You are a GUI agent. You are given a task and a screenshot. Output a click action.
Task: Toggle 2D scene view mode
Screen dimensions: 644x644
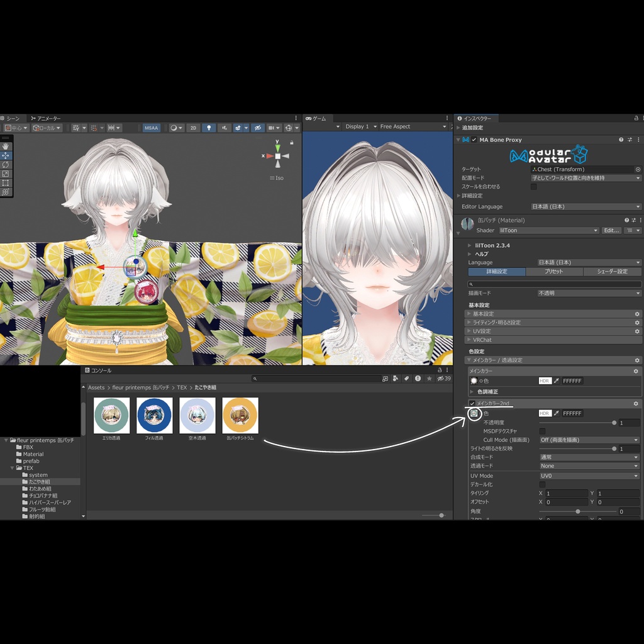(193, 128)
